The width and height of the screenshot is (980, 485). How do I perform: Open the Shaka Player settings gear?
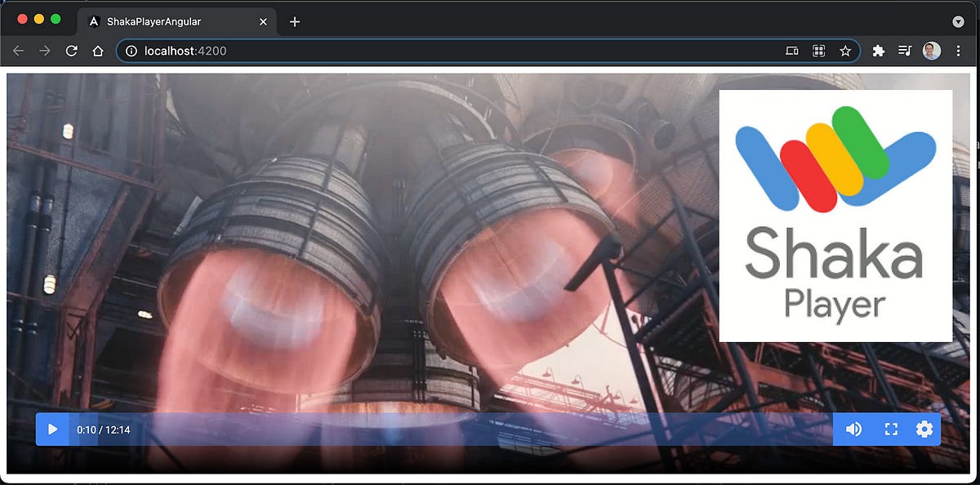pyautogui.click(x=923, y=429)
